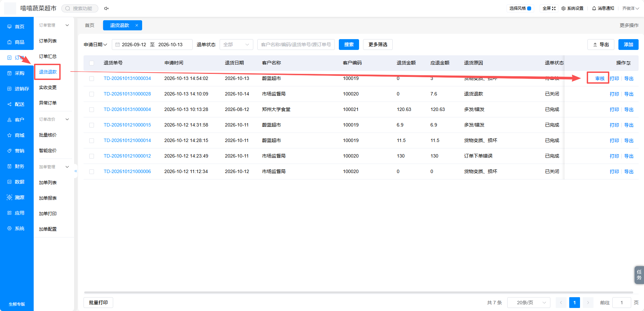
Task: Open the 营销 sidebar module
Action: click(17, 151)
